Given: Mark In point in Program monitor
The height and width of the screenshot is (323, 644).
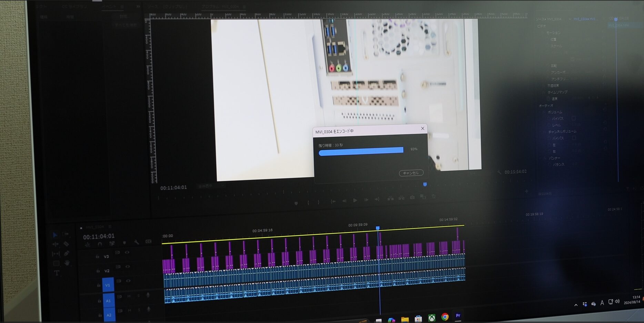Looking at the screenshot, I should 308,202.
